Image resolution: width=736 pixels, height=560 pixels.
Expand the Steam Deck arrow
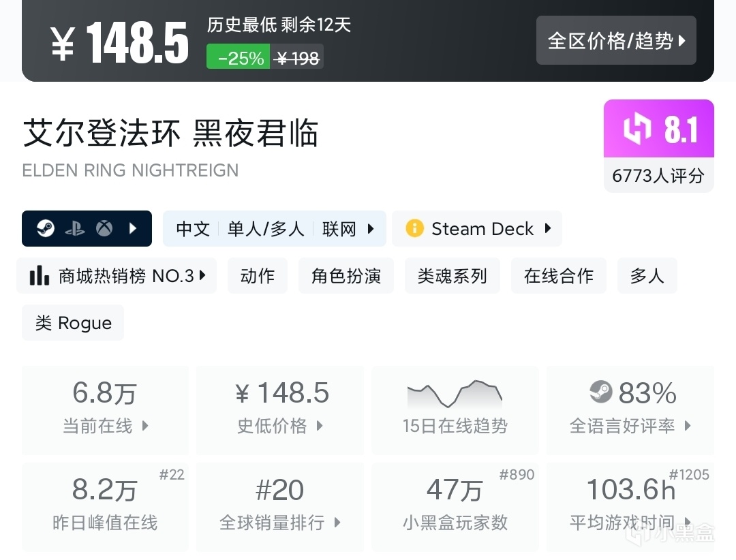click(548, 229)
